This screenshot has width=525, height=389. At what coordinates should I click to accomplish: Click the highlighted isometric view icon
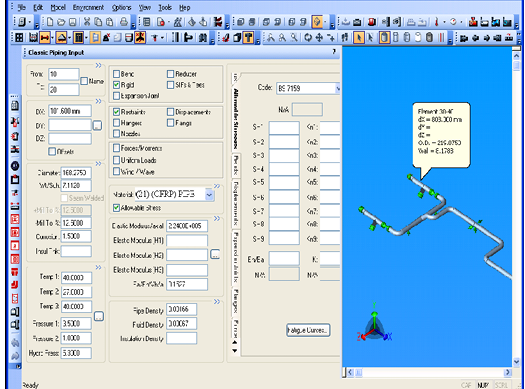tap(317, 22)
